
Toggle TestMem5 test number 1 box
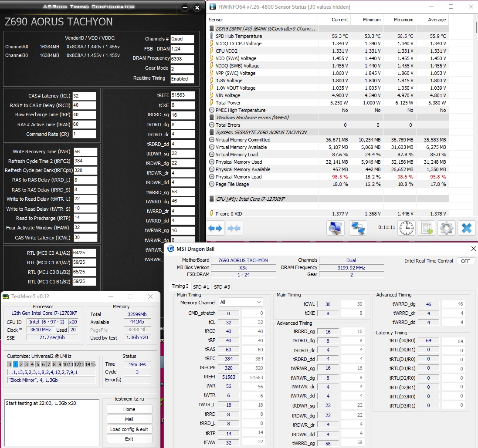tap(15, 364)
